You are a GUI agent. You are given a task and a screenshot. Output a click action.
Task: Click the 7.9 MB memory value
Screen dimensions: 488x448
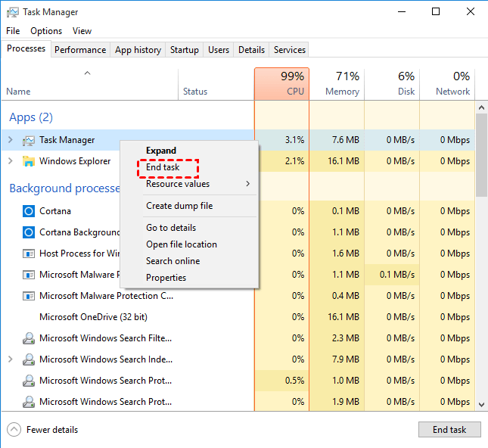point(346,359)
